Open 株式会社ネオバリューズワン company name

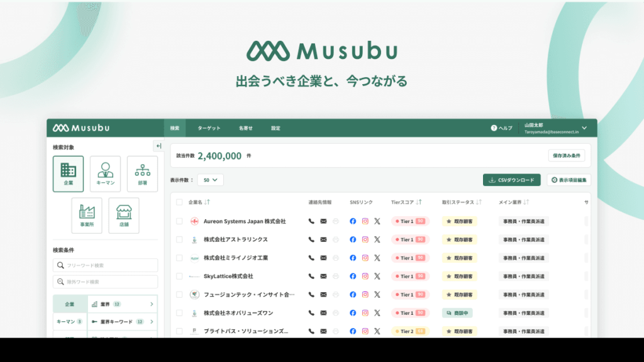238,313
